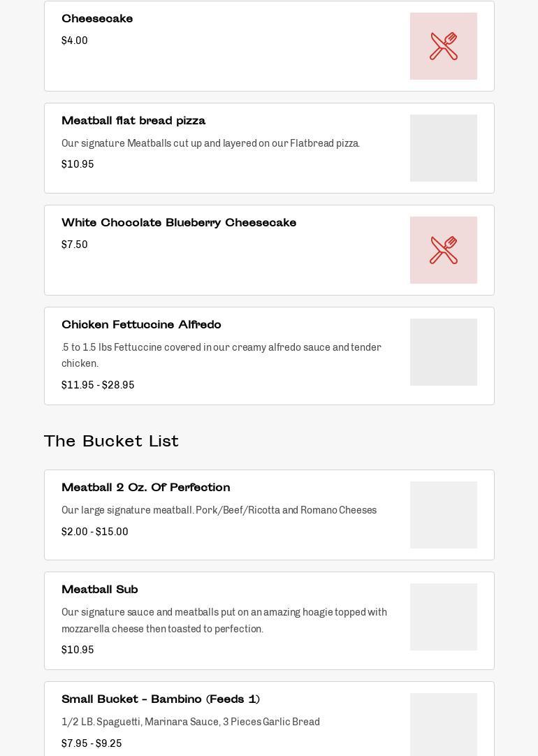This screenshot has width=538, height=756.
Task: Select the Chicken Fettuccine Alfredo heading
Action: click(141, 325)
